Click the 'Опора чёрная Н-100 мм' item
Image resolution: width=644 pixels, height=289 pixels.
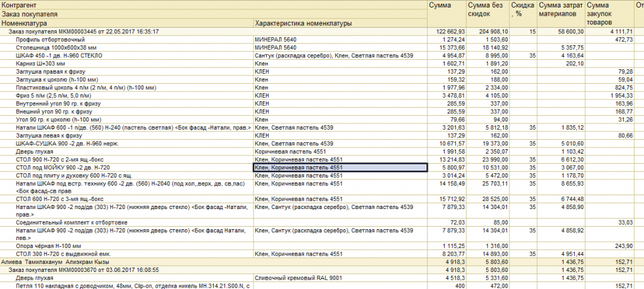(47, 246)
